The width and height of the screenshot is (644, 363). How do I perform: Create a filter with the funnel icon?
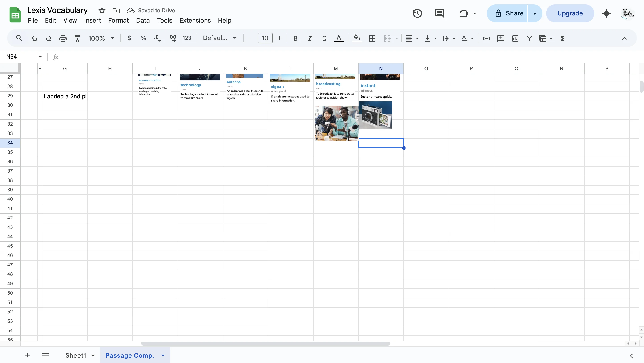pyautogui.click(x=529, y=38)
